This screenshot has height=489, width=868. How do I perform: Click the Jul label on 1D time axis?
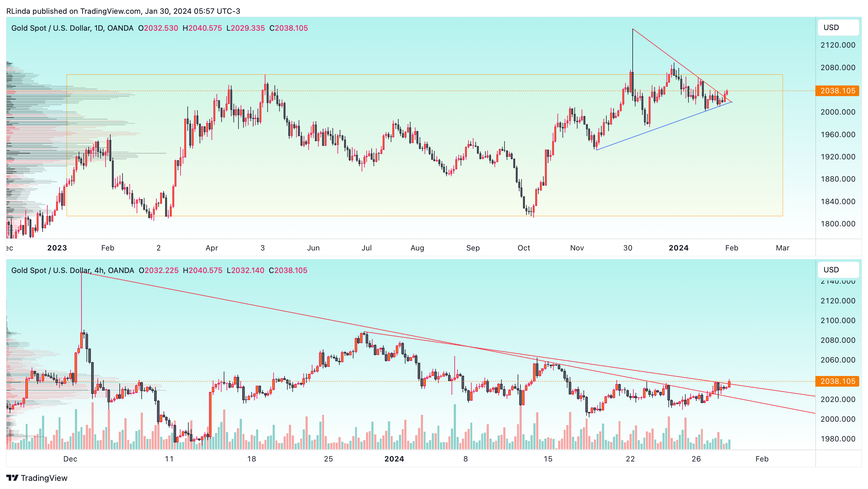click(367, 248)
